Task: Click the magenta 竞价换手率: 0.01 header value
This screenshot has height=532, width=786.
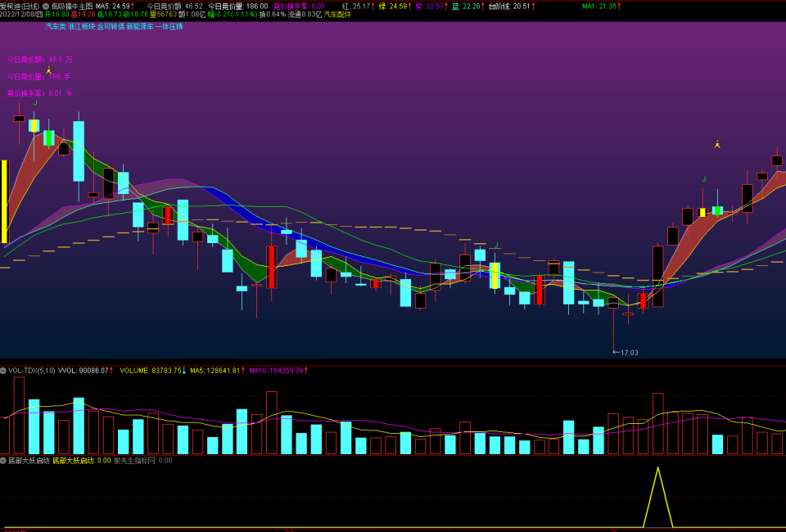Action: click(x=299, y=7)
